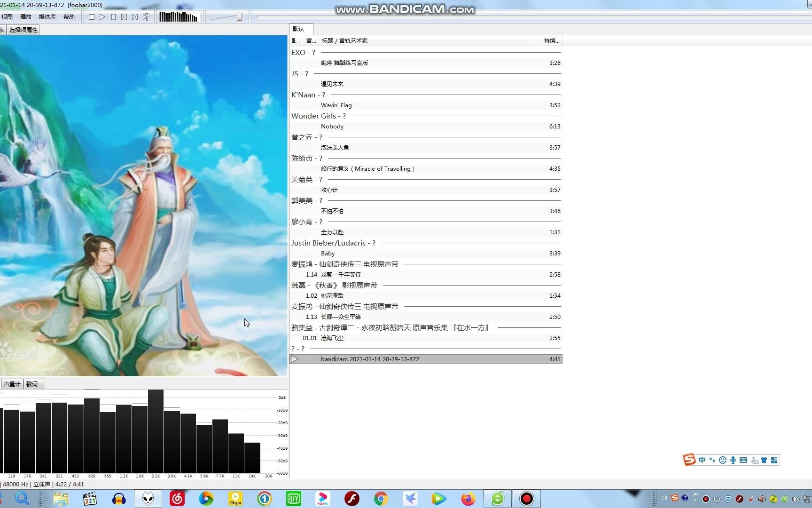Image resolution: width=812 pixels, height=508 pixels.
Task: Select the EXO - ? group header
Action: pyautogui.click(x=426, y=53)
